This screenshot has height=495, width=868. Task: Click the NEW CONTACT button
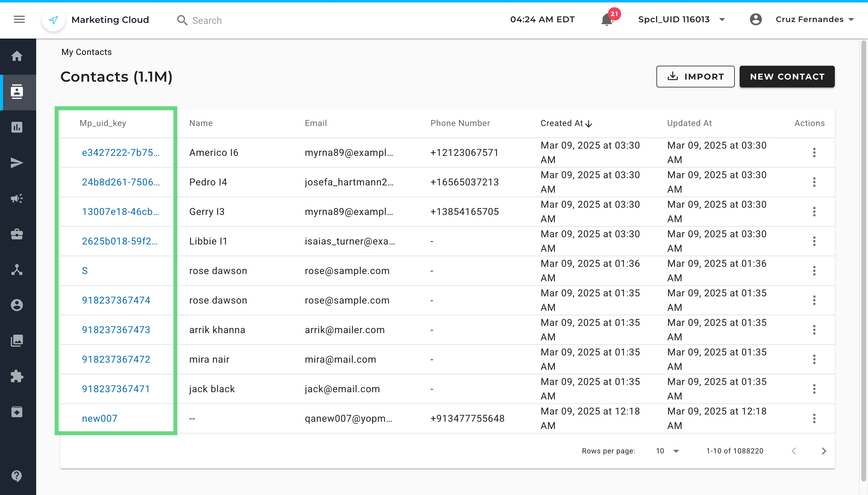[787, 77]
